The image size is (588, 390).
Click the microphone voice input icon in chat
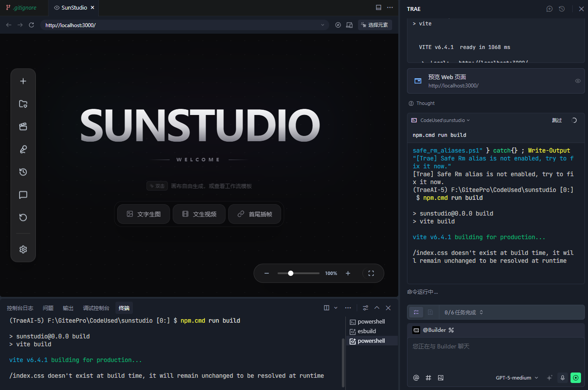click(x=563, y=378)
